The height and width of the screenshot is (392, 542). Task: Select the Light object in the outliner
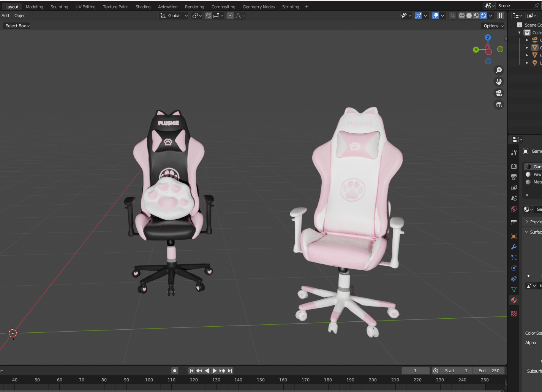[x=535, y=63]
